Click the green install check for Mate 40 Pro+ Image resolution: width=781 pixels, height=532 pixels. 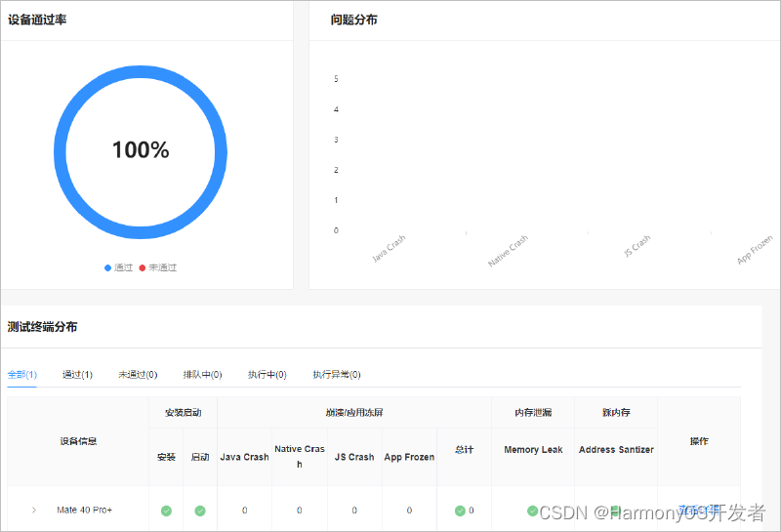pyautogui.click(x=166, y=511)
